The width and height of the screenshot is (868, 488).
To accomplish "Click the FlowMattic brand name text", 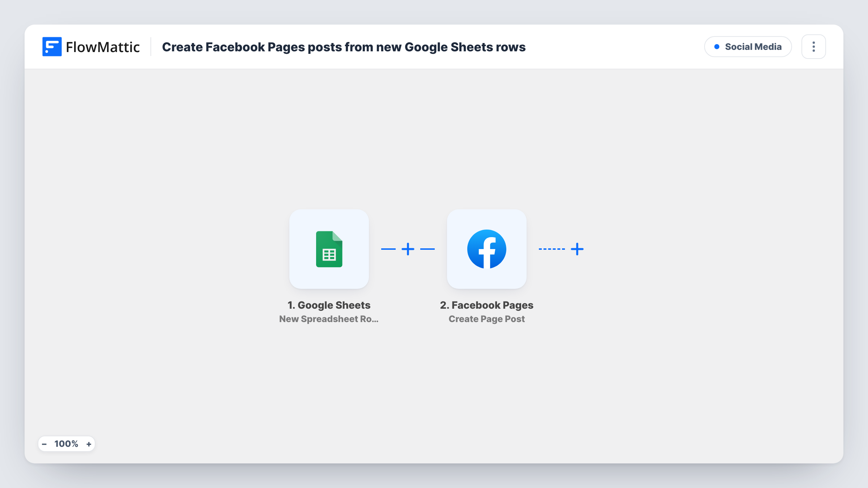I will click(103, 47).
